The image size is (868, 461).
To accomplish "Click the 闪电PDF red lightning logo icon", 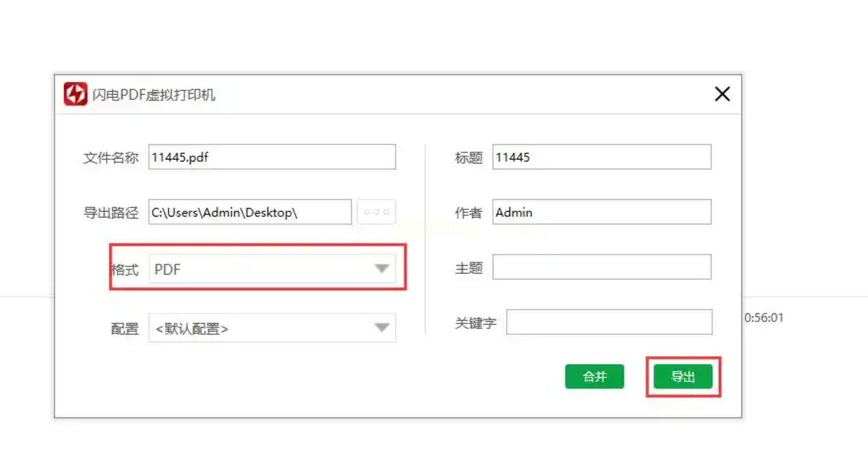I will click(x=75, y=94).
